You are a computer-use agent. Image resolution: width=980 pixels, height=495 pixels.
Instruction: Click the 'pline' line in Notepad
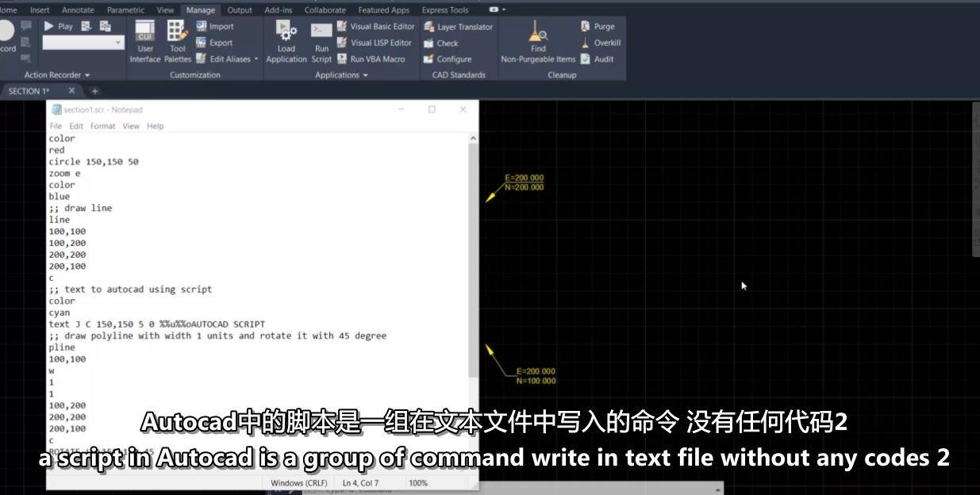coord(62,347)
